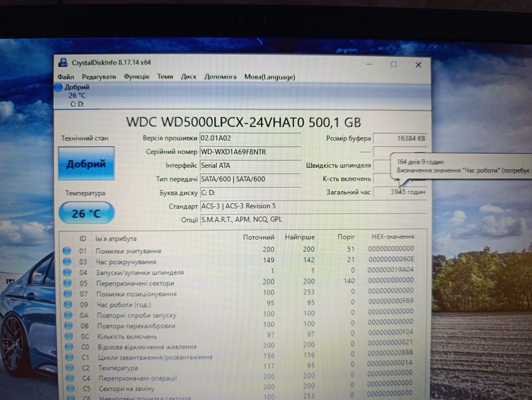This screenshot has height=400, width=532.
Task: Click status icon for 0C Кількість включень
Action: click(69, 336)
